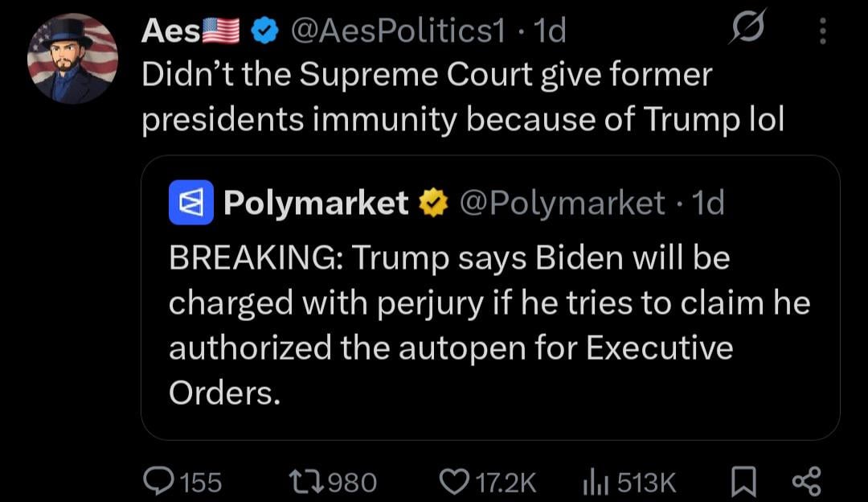Click the 1d timestamp on Aes's tweet
The image size is (868, 502).
pos(550,31)
